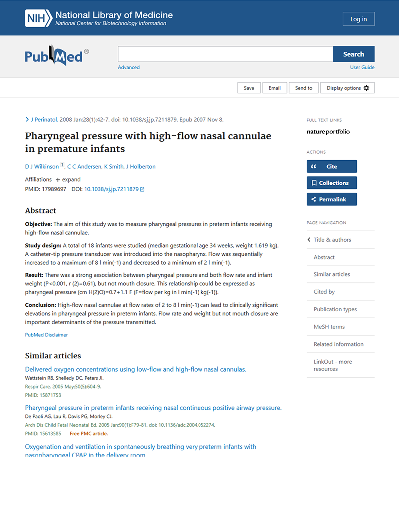The width and height of the screenshot is (399, 532).
Task: Open Display options via the gear icon
Action: click(x=367, y=87)
